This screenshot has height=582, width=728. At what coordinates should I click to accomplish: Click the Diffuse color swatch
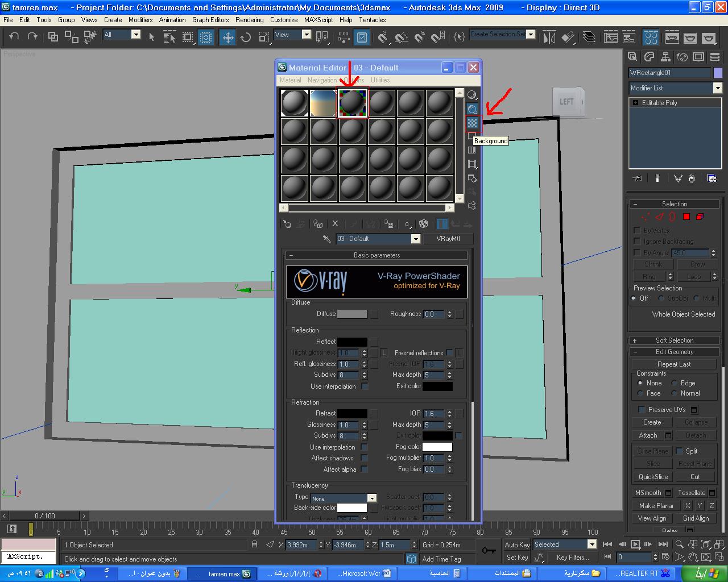351,314
